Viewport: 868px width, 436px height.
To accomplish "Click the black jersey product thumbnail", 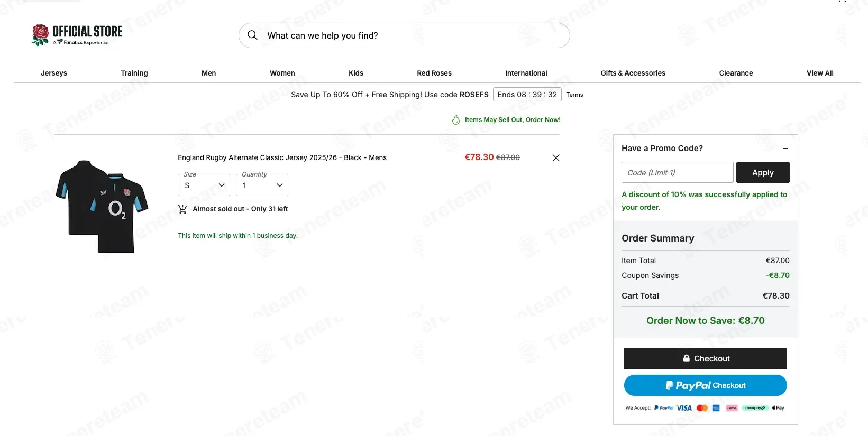I will [x=102, y=207].
